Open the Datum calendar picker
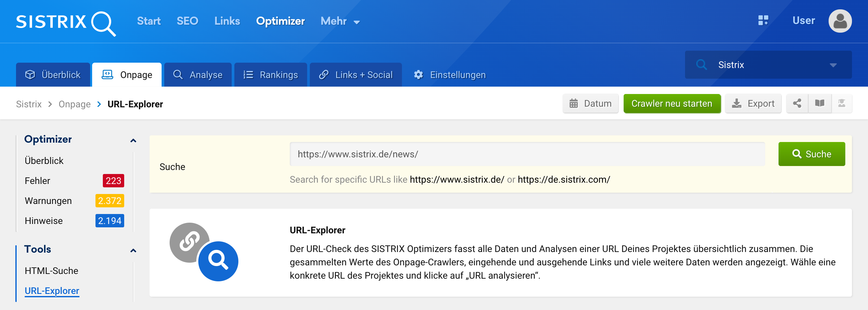The height and width of the screenshot is (310, 868). 590,103
